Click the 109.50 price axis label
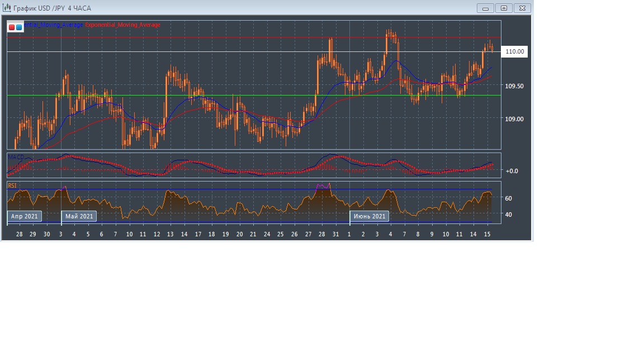Image resolution: width=644 pixels, height=362 pixels. pyautogui.click(x=514, y=86)
